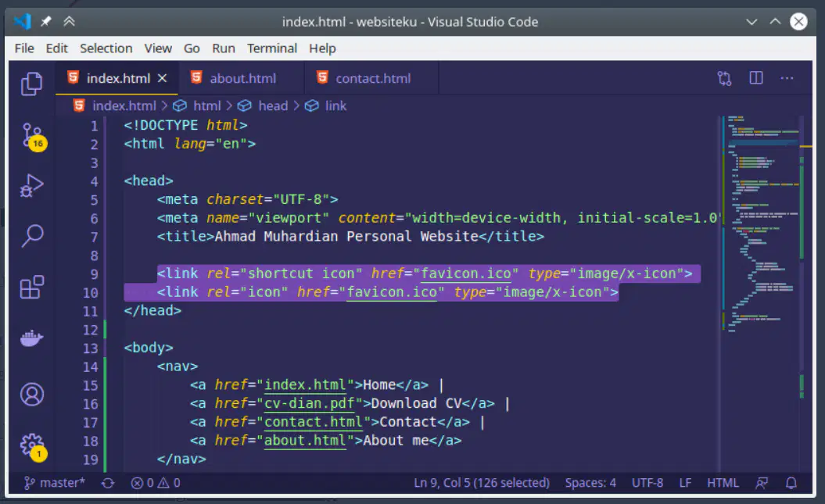The width and height of the screenshot is (825, 504).
Task: Click the contact.html link on line 17
Action: [314, 422]
